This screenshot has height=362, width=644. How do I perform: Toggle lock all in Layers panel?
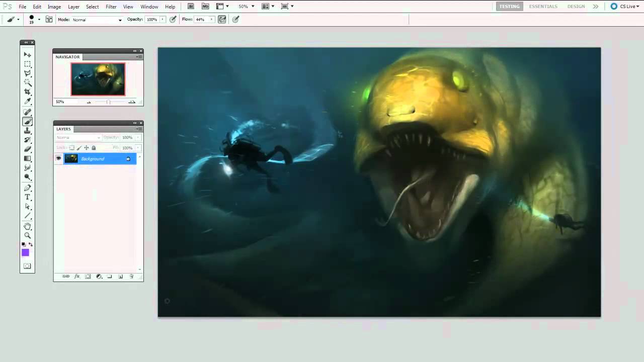(94, 148)
